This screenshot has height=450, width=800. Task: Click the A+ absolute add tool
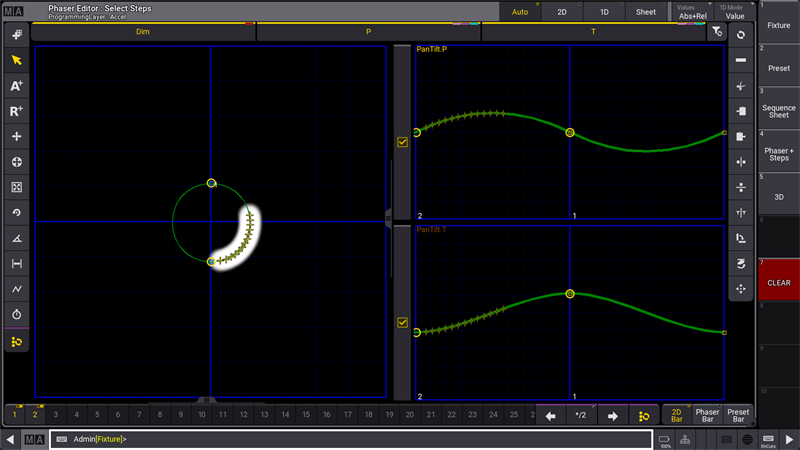pos(16,86)
